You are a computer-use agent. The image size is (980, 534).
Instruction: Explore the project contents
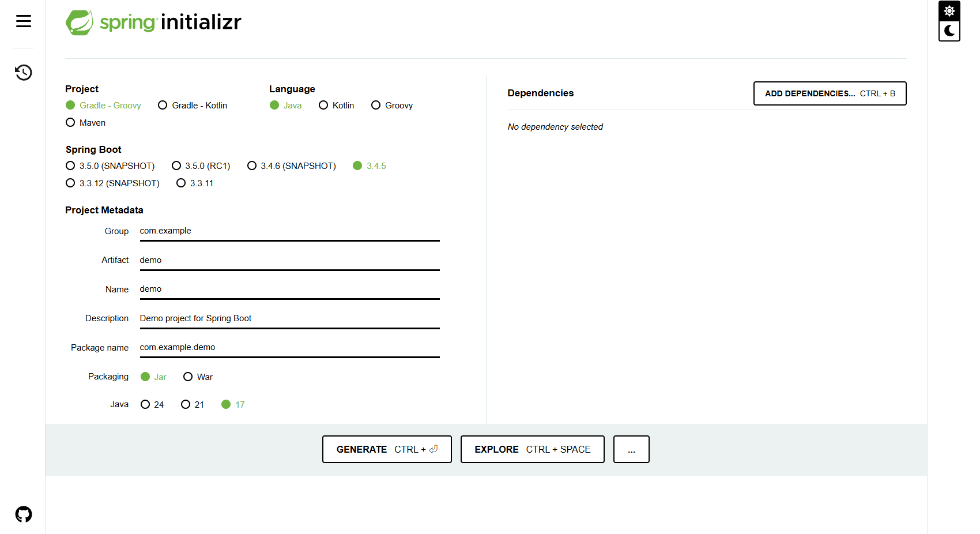click(x=533, y=449)
